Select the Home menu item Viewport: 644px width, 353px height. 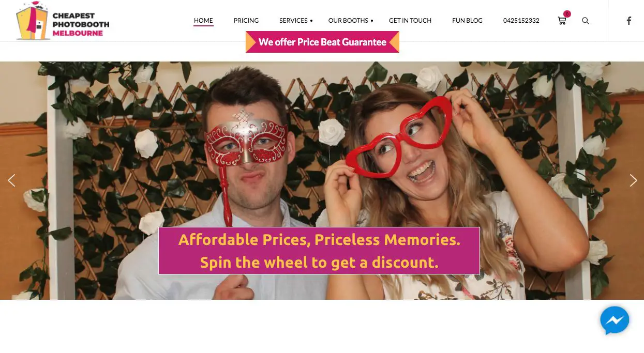pos(203,21)
